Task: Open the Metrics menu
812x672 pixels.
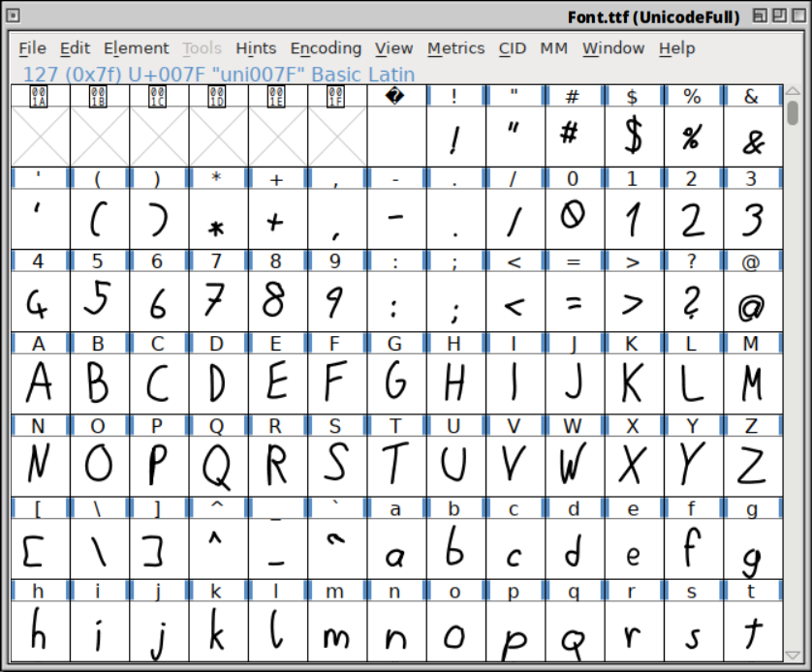Action: coord(455,48)
